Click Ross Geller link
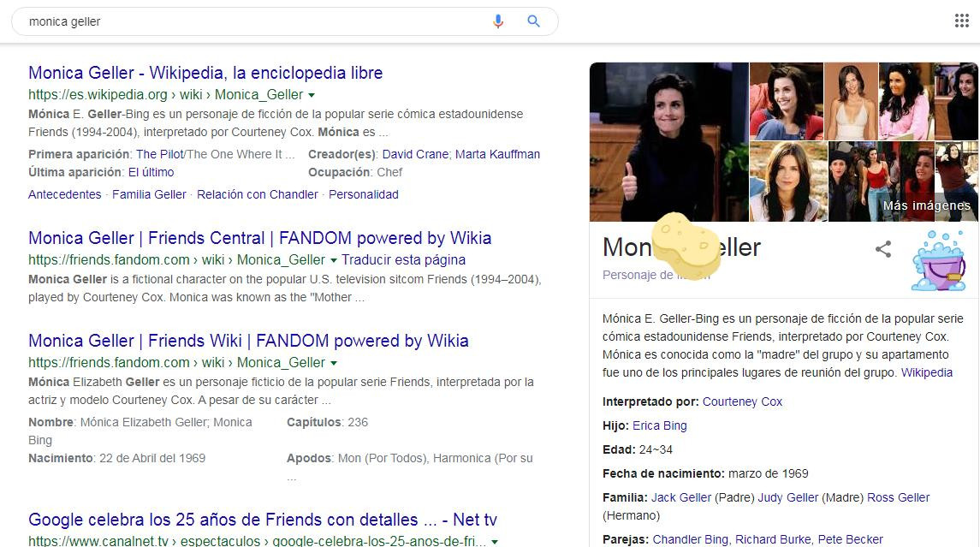 tap(898, 497)
